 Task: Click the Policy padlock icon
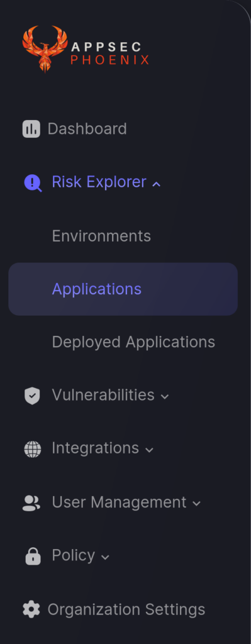click(x=33, y=556)
